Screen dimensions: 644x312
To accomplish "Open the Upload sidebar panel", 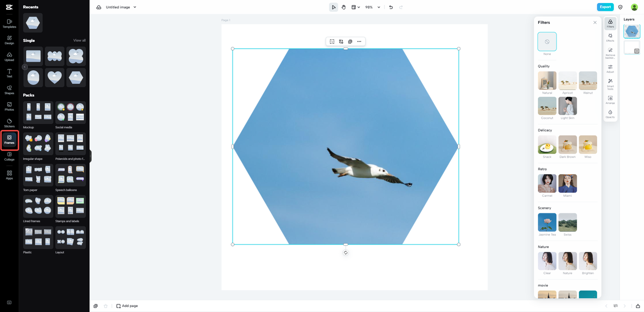I will pos(9,57).
